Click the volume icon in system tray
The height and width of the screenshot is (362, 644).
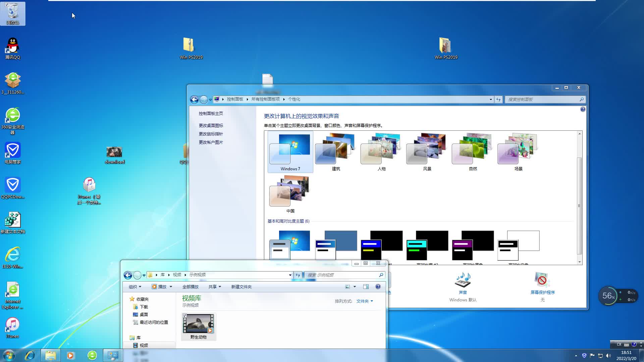point(609,356)
